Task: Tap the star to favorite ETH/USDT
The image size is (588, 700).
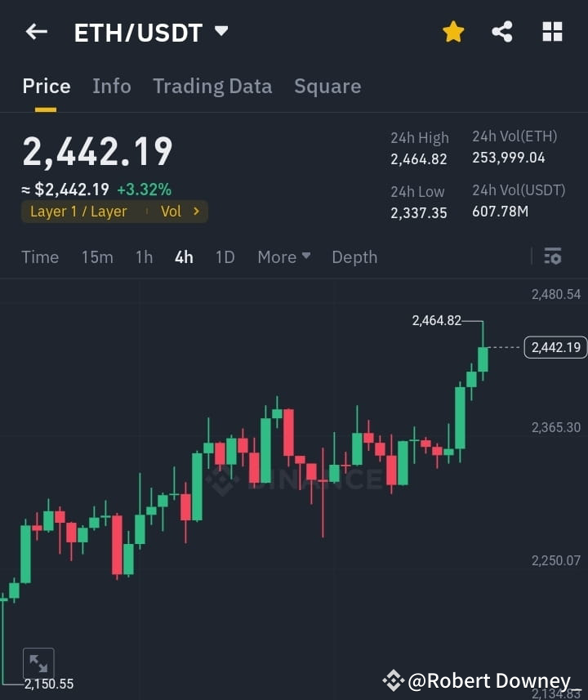Action: click(453, 31)
